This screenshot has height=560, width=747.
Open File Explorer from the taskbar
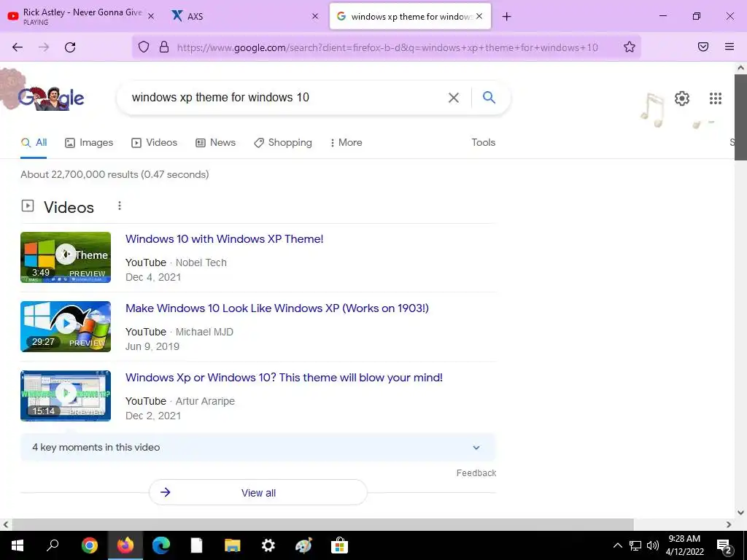tap(233, 545)
